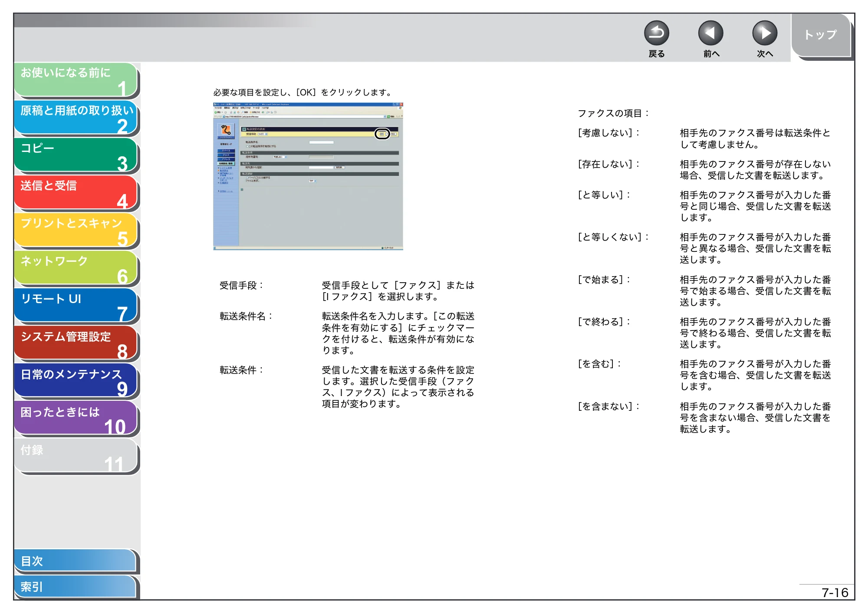This screenshot has height=614, width=868.
Task: Open chapter 8 システム管理設定
Action: (76, 343)
